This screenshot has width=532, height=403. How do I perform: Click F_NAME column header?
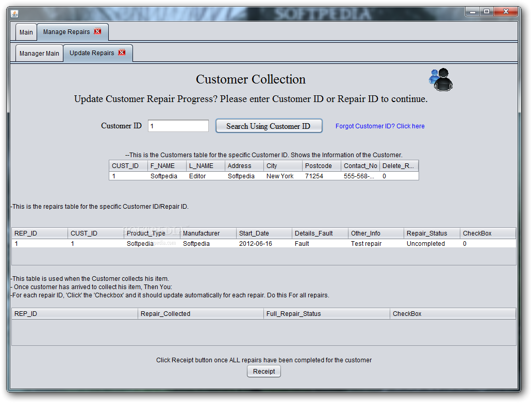tap(167, 165)
